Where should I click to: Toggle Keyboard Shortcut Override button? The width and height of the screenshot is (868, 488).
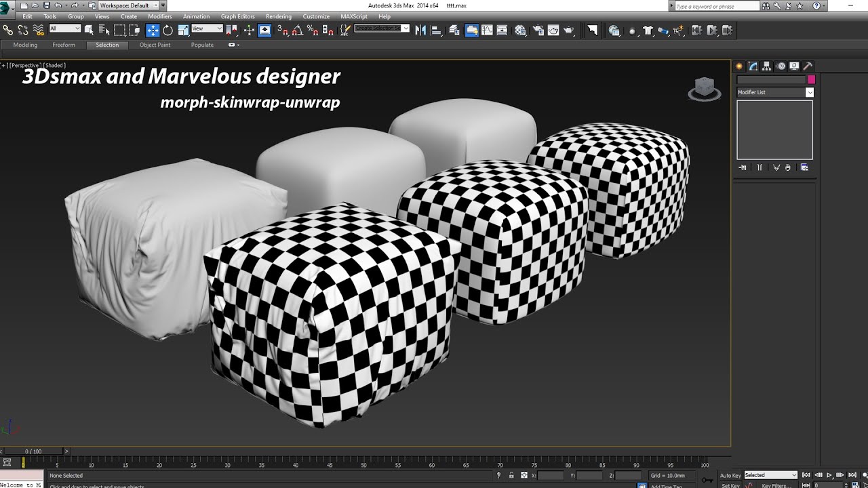[x=264, y=30]
